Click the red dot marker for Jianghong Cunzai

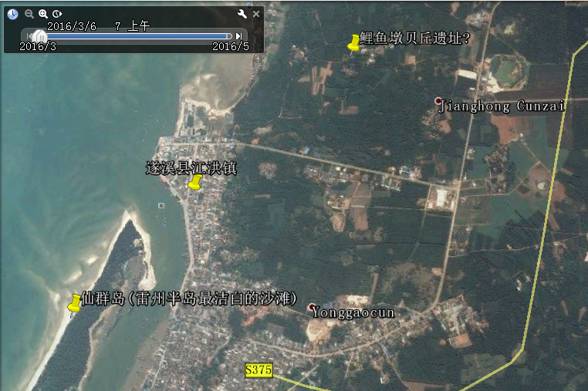(438, 100)
